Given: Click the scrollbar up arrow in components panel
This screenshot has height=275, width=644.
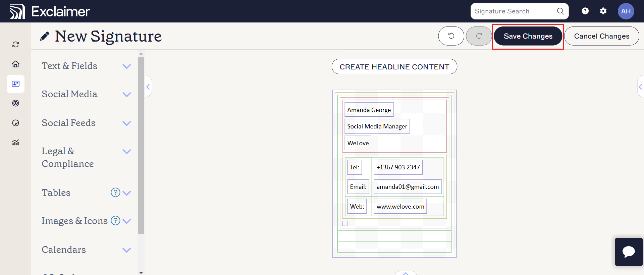Looking at the screenshot, I should point(141,53).
